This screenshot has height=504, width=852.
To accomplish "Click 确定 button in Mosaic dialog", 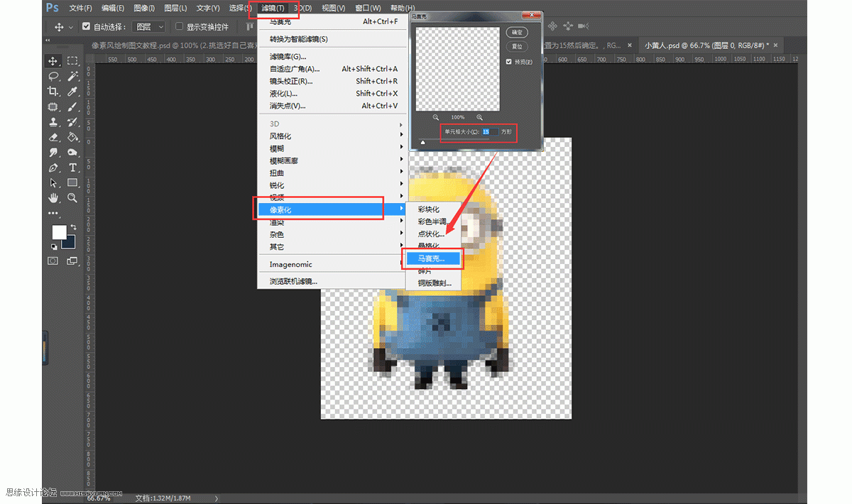I will pos(517,33).
